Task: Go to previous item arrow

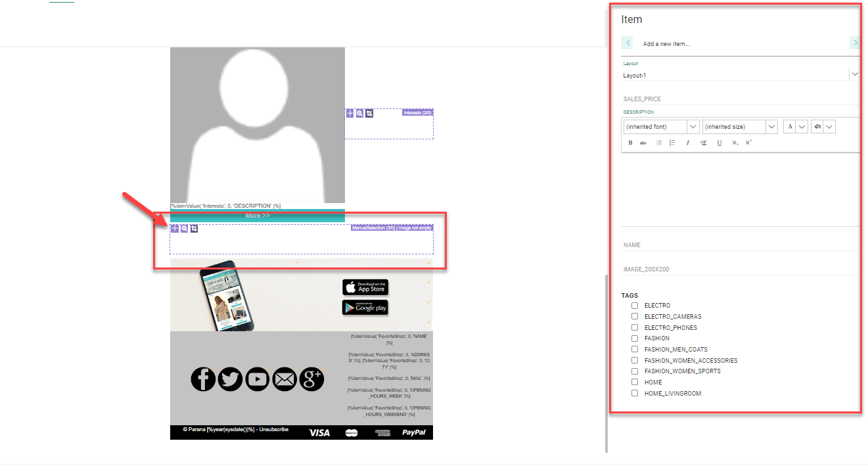Action: 628,43
